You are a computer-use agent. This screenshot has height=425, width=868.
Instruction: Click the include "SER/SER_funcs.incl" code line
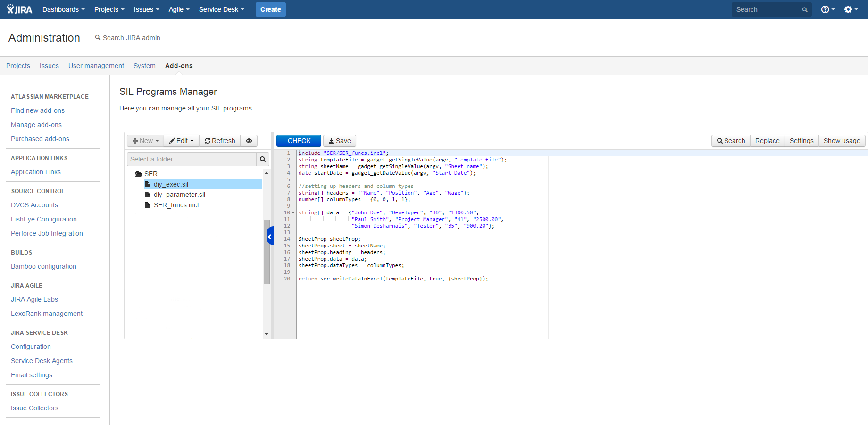343,153
